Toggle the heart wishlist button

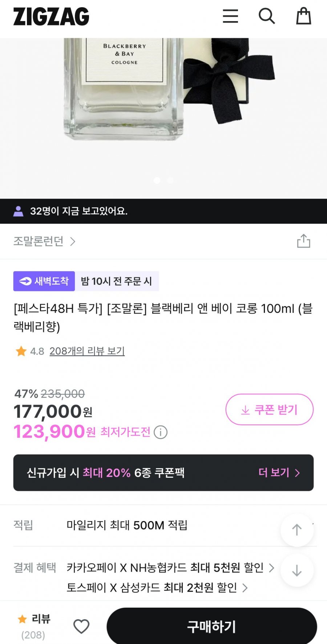click(81, 626)
